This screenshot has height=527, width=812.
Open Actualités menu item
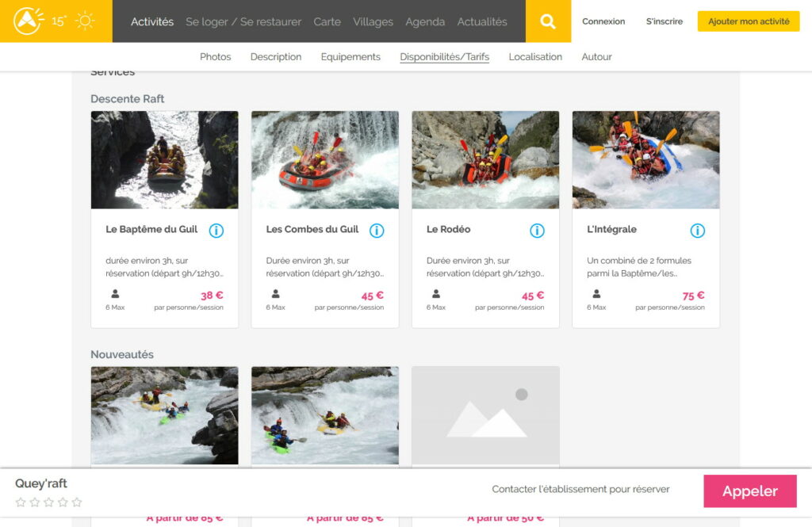482,21
